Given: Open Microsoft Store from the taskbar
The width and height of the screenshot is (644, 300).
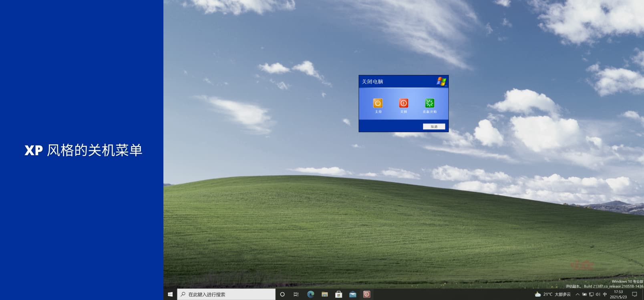Looking at the screenshot, I should click(338, 294).
